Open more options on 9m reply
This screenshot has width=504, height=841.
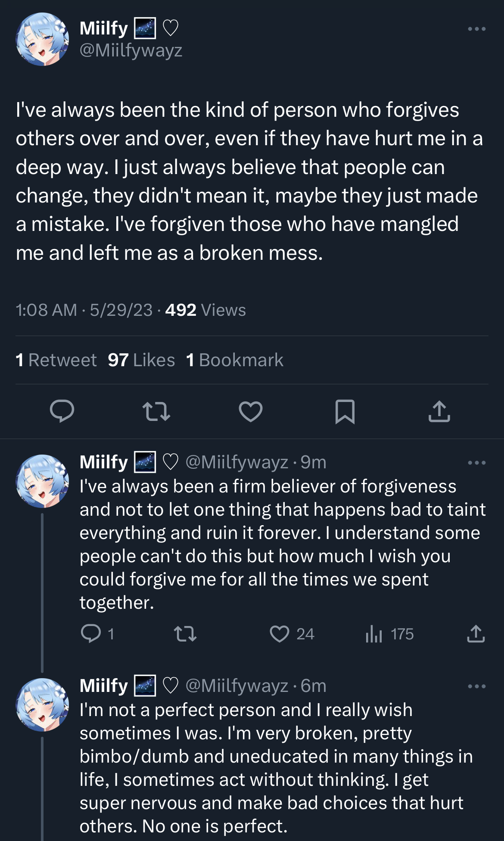point(477,463)
